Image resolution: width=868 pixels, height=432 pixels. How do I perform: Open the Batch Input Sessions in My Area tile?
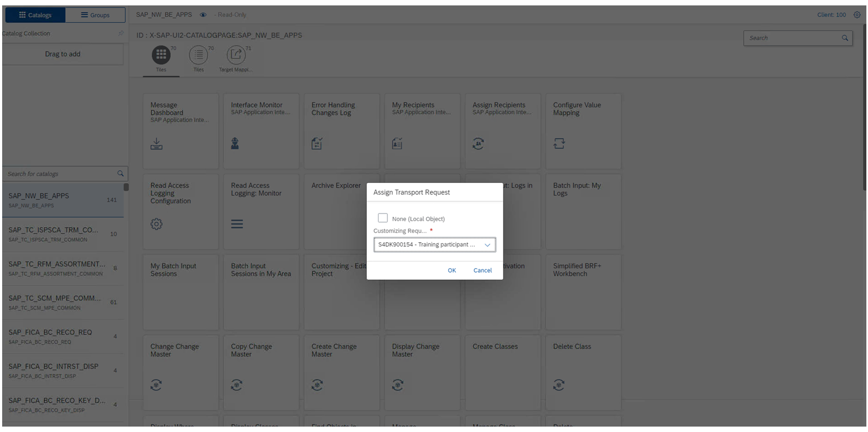[x=261, y=292]
